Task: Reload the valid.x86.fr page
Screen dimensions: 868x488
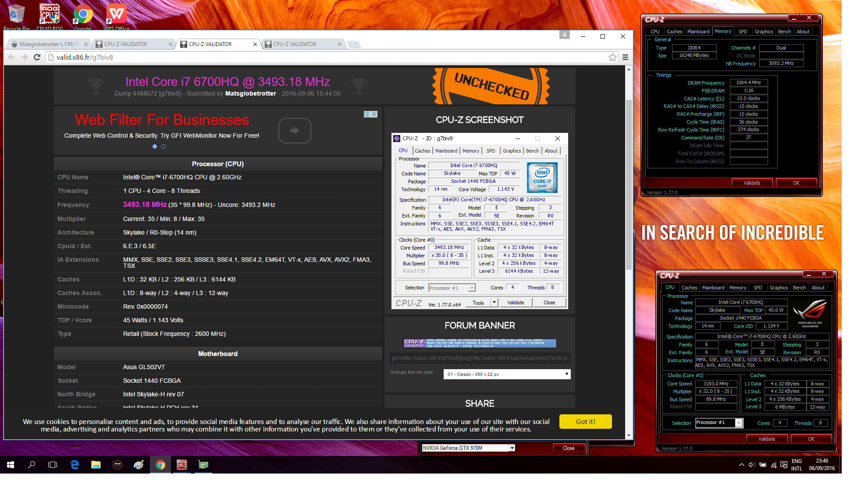Action: tap(37, 57)
